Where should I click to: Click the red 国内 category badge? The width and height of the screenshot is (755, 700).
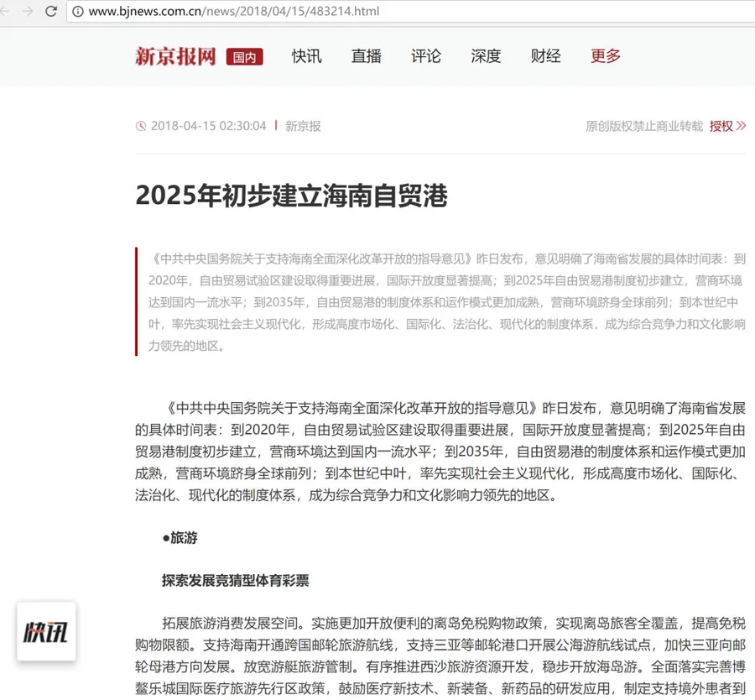coord(245,57)
